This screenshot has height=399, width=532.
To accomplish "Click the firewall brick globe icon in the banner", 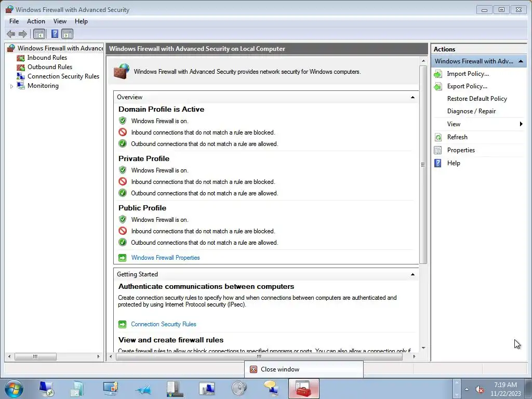I will (122, 71).
